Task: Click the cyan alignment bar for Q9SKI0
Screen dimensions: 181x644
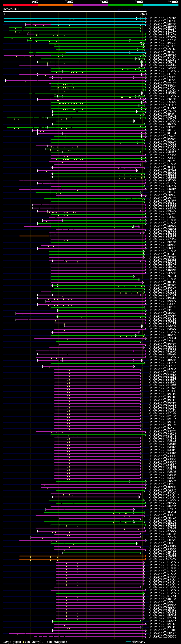Action: 75,18
